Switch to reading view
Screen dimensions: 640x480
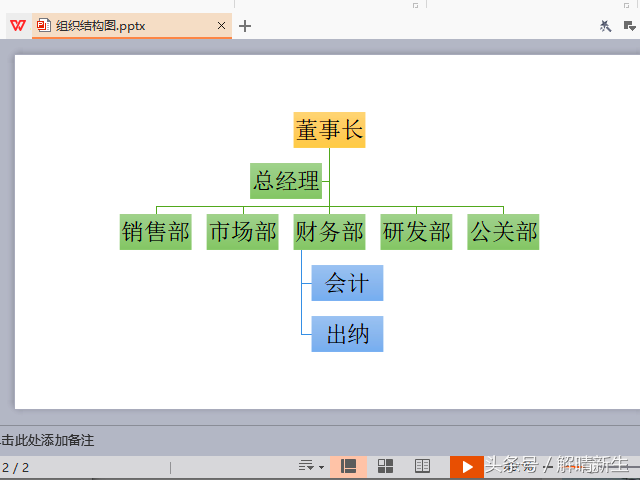point(422,466)
